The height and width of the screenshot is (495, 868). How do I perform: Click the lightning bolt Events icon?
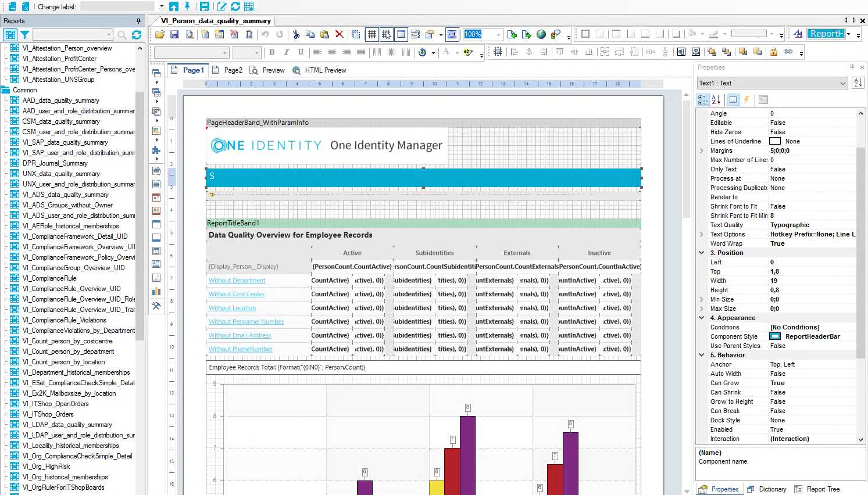tap(747, 99)
